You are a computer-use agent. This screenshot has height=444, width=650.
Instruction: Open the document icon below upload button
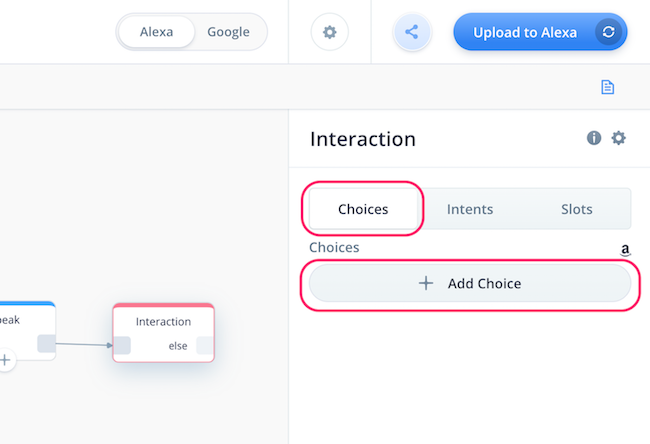click(x=607, y=87)
